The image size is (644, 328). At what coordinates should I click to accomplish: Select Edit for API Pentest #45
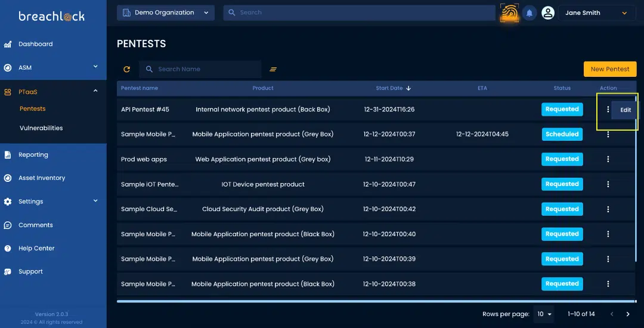(626, 110)
